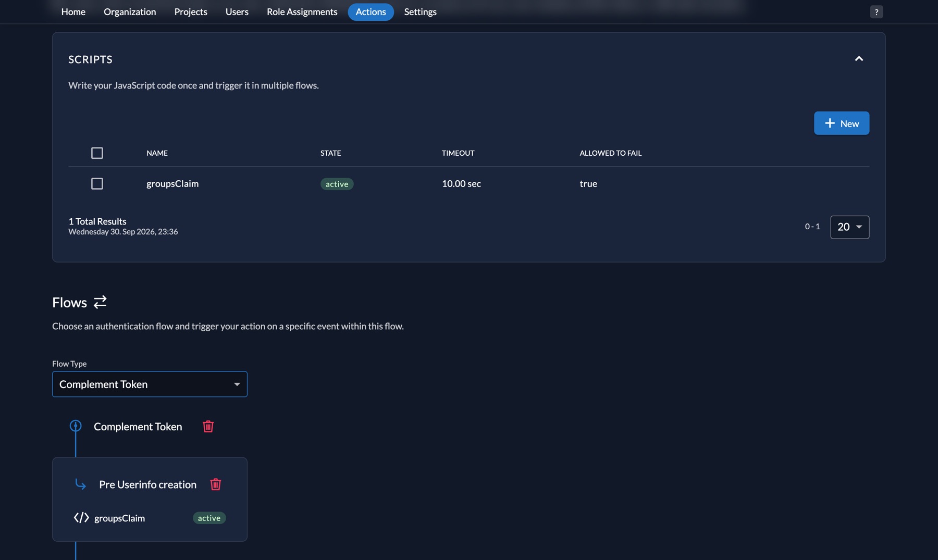Click the true allowed-to-fail value
Viewport: 938px width, 560px height.
588,184
